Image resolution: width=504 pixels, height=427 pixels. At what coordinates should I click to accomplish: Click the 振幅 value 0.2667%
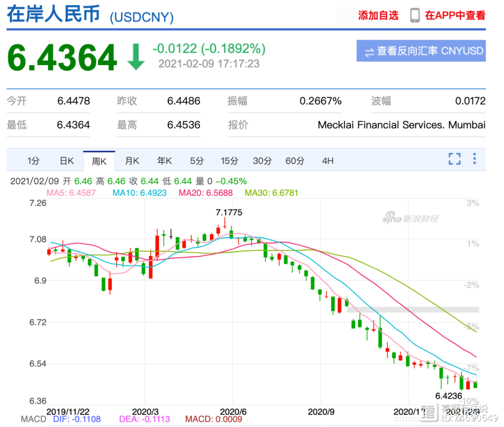(x=321, y=101)
